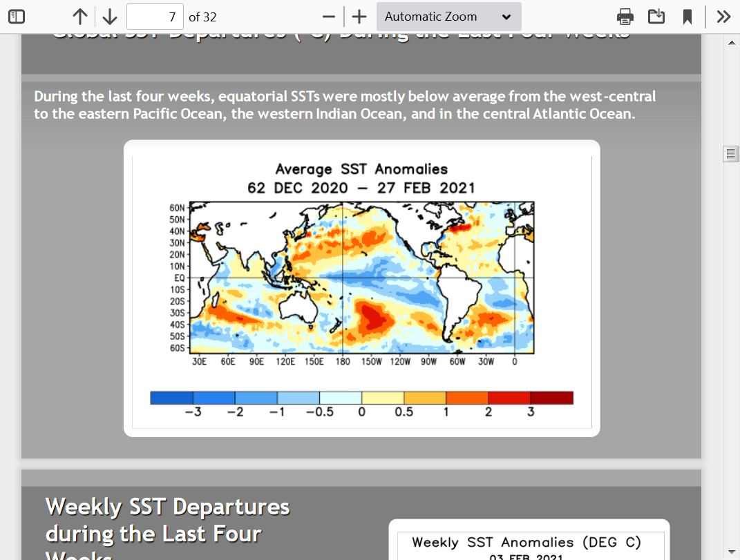Print the document
Viewport: 740px width, 560px height.
625,17
